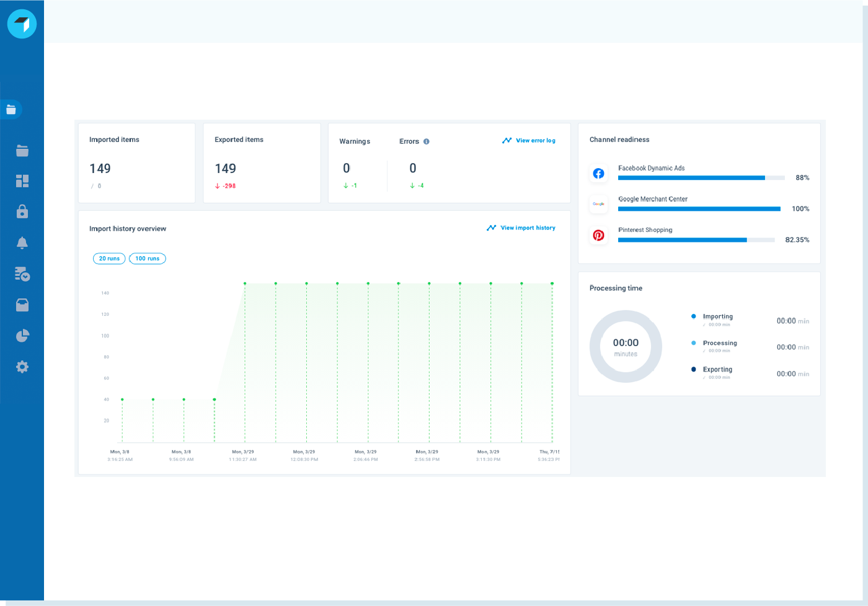Open the folder icon in sidebar
Image resolution: width=868 pixels, height=606 pixels.
(x=22, y=151)
